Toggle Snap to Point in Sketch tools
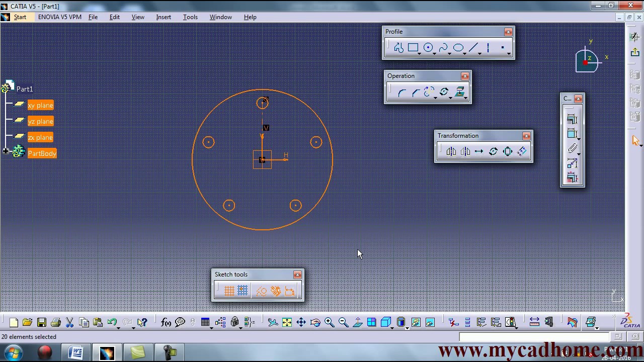Screen dimensions: 644x362 [x=243, y=291]
